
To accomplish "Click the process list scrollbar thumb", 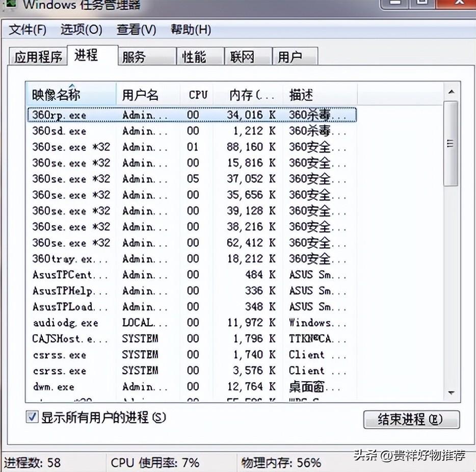I will click(451, 143).
